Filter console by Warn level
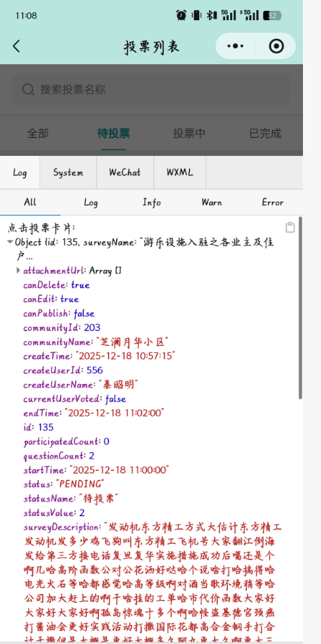The width and height of the screenshot is (321, 644). (x=212, y=202)
